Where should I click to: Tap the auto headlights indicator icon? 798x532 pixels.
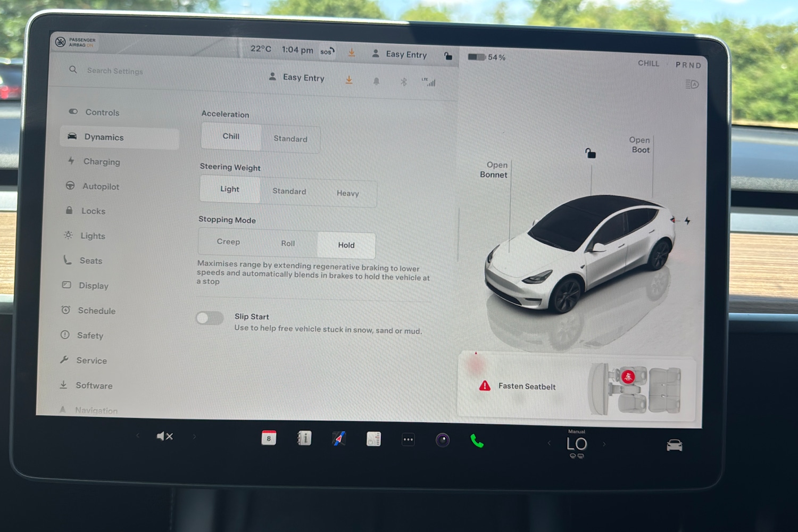tap(692, 84)
